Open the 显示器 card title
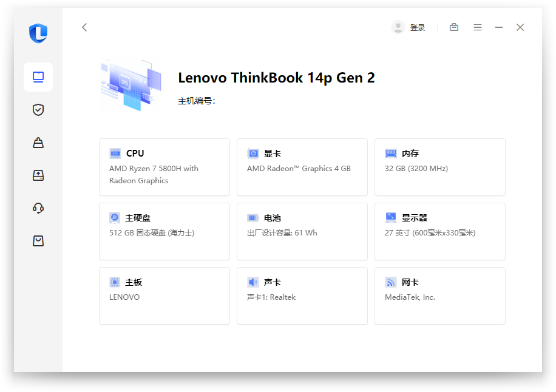 pyautogui.click(x=415, y=218)
